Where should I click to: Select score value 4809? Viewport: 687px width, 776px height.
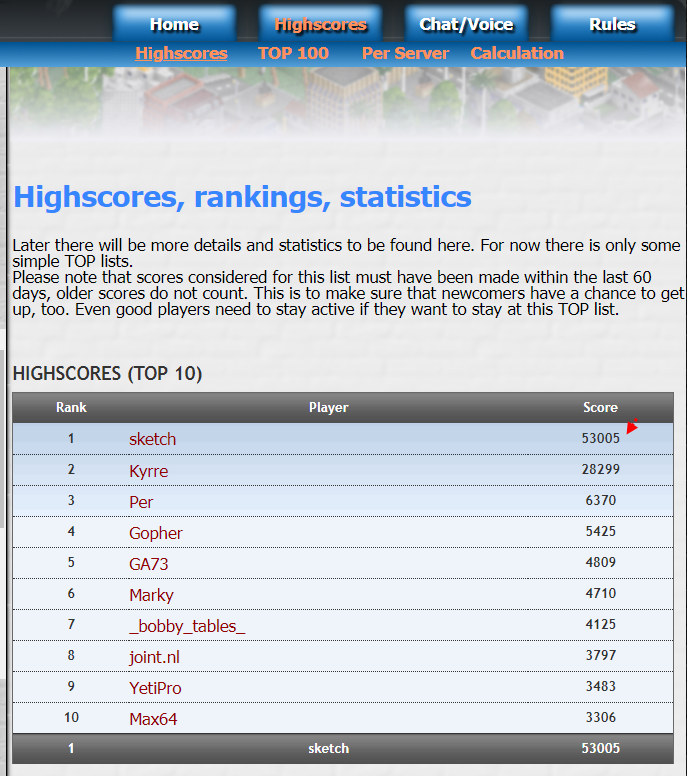click(x=600, y=562)
